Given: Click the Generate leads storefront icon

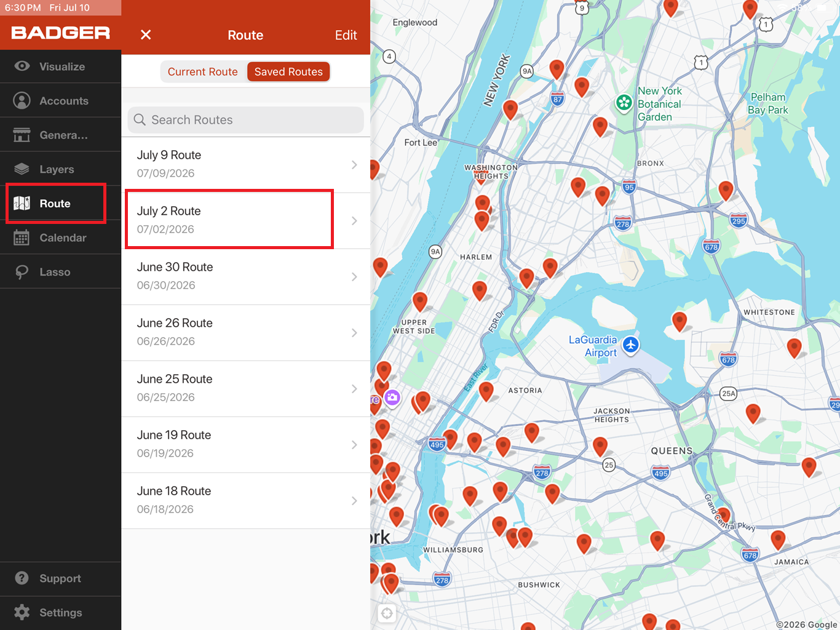Looking at the screenshot, I should [22, 135].
